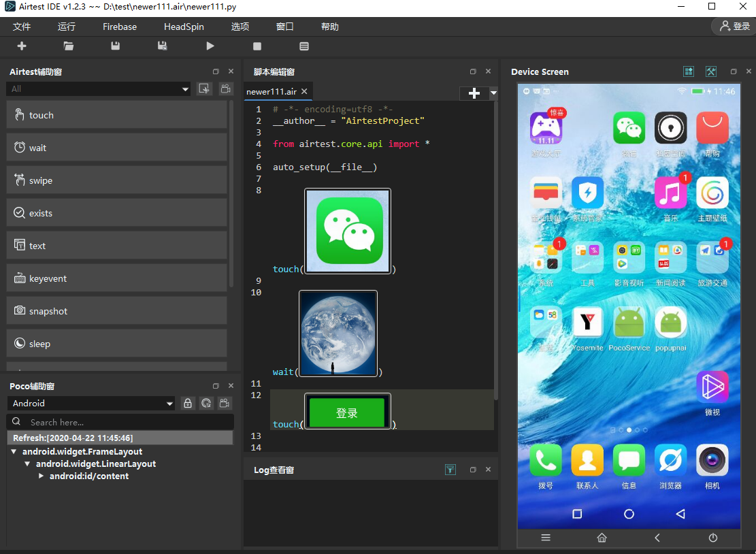This screenshot has width=756, height=554.
Task: Open the log report viewer icon
Action: [304, 46]
